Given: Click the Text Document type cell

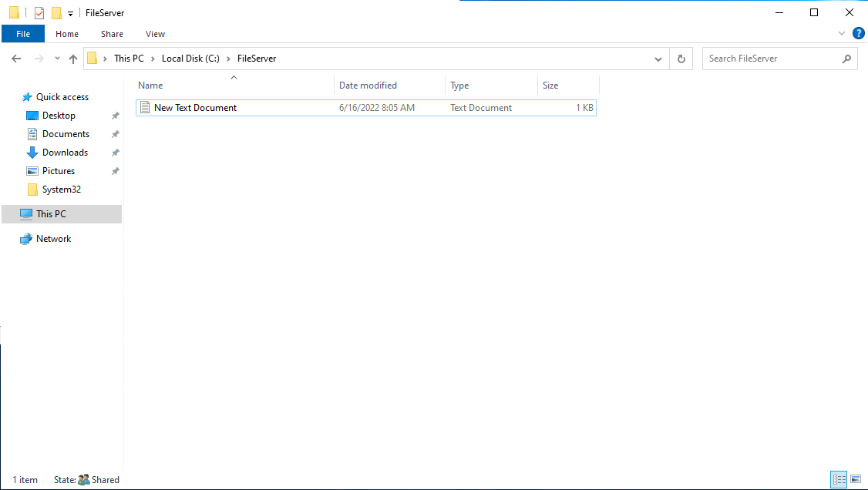Looking at the screenshot, I should [481, 108].
